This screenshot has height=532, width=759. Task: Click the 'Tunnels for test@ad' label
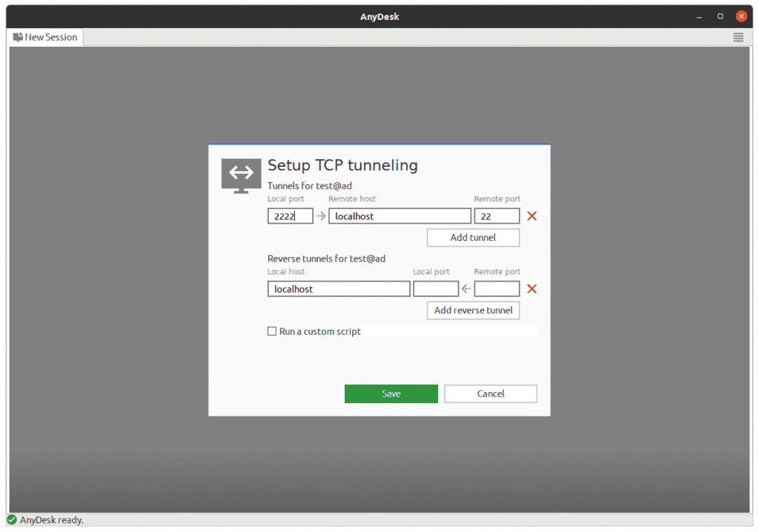tap(310, 186)
